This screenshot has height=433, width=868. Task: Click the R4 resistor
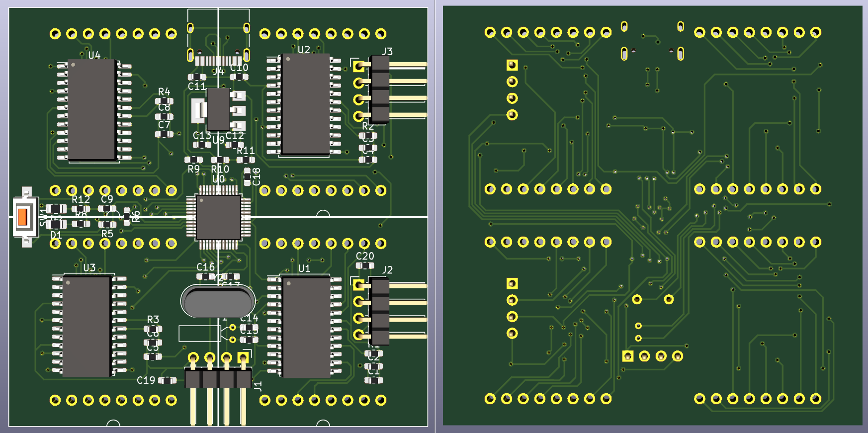pyautogui.click(x=164, y=101)
